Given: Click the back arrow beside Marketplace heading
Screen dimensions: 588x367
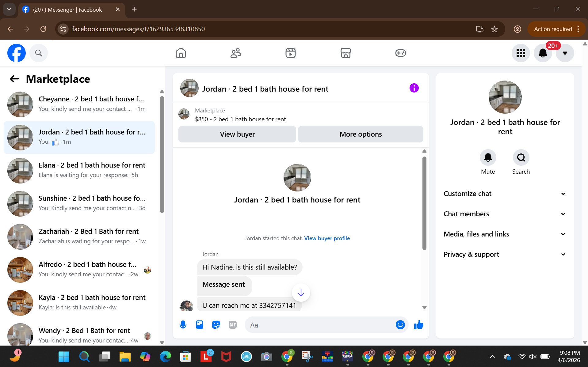Looking at the screenshot, I should pyautogui.click(x=14, y=79).
